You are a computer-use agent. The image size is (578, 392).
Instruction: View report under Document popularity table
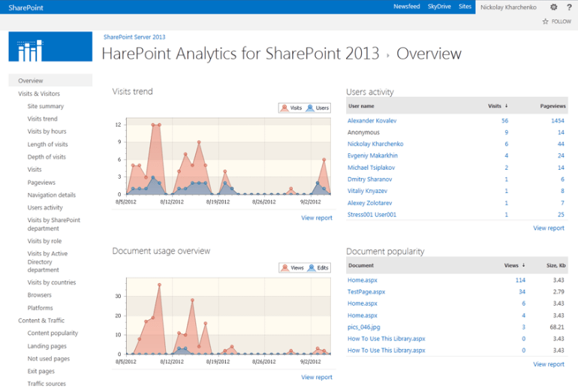point(549,364)
